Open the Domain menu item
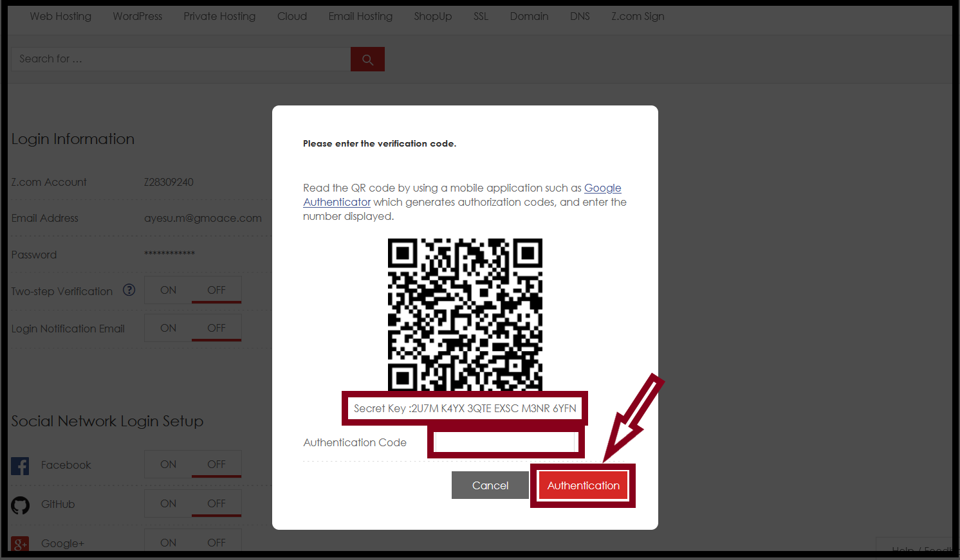The height and width of the screenshot is (560, 960). [530, 16]
